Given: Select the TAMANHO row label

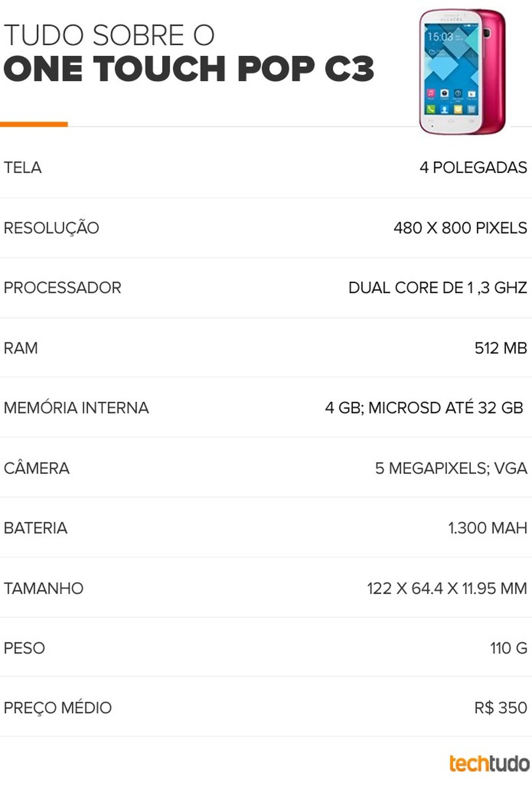Looking at the screenshot, I should pyautogui.click(x=44, y=588).
